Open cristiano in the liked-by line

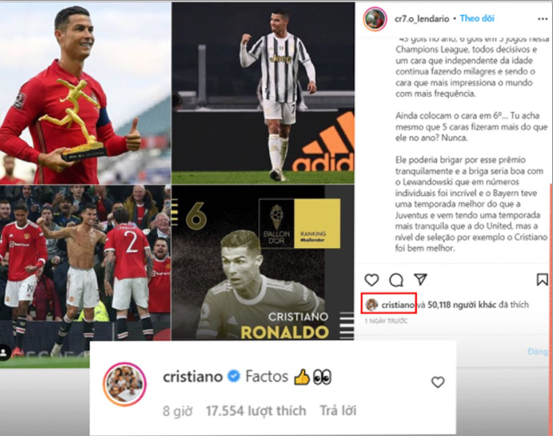click(x=398, y=304)
